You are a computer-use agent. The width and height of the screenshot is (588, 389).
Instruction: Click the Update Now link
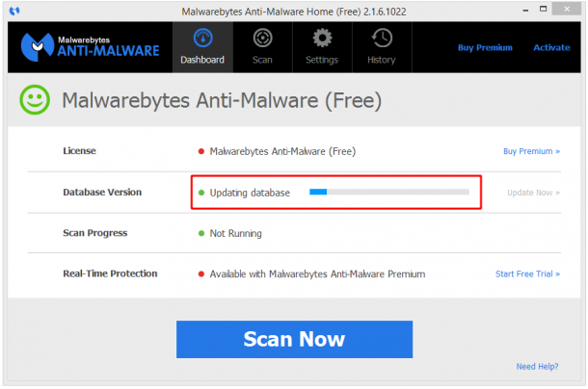[533, 193]
